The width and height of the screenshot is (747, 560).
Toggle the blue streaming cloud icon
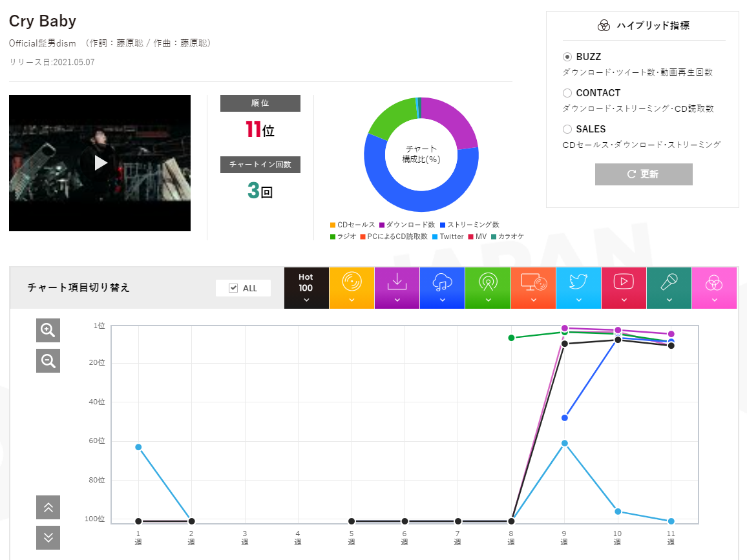pos(442,282)
